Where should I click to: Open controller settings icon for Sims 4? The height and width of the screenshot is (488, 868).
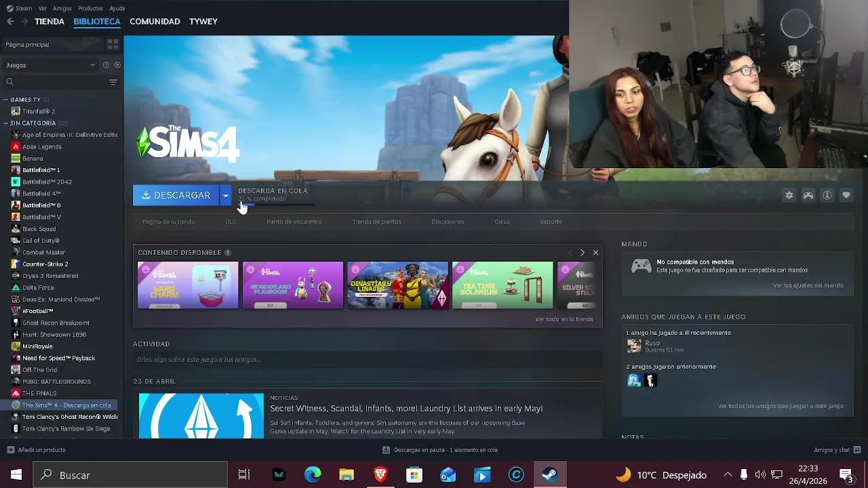click(808, 195)
